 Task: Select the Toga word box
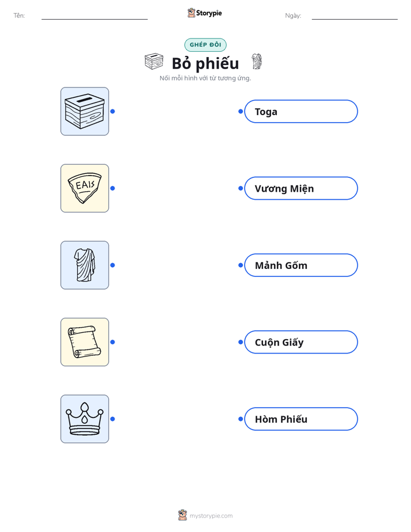(301, 111)
